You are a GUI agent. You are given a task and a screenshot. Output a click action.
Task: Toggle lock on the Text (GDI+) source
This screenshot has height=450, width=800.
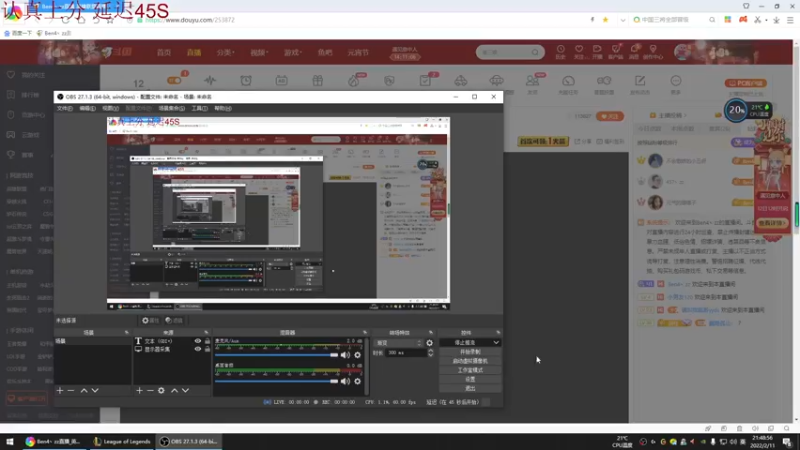pyautogui.click(x=207, y=341)
